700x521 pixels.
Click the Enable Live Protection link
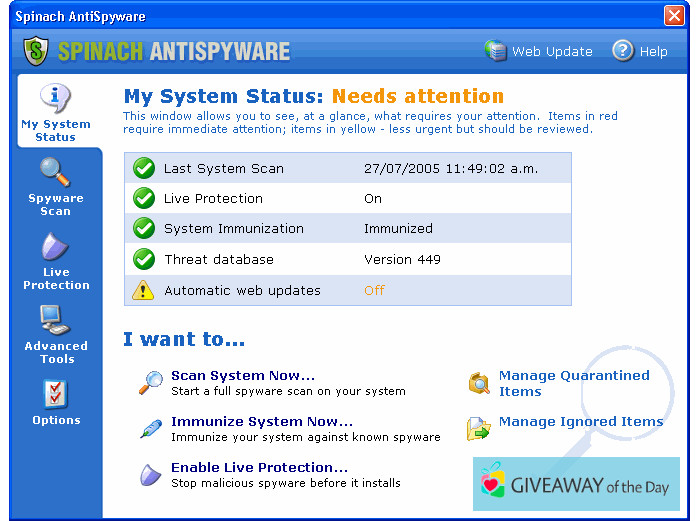click(x=259, y=467)
